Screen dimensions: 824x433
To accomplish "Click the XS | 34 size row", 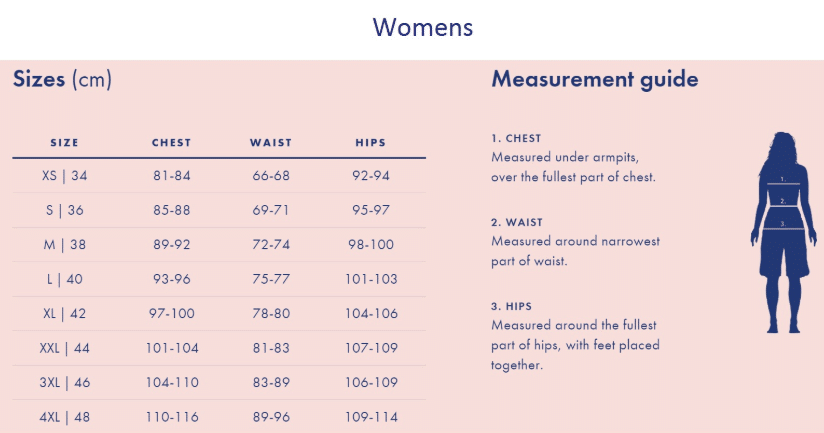I will 219,176.
